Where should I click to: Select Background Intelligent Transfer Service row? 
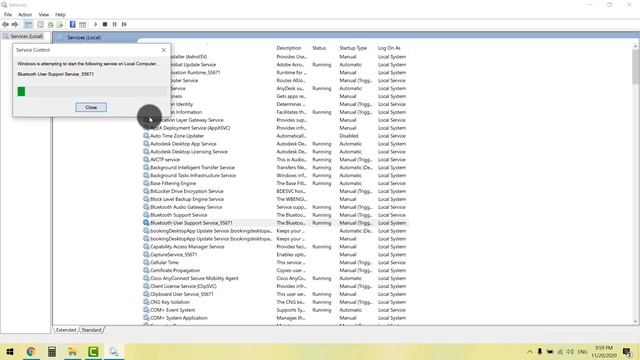[x=276, y=167]
